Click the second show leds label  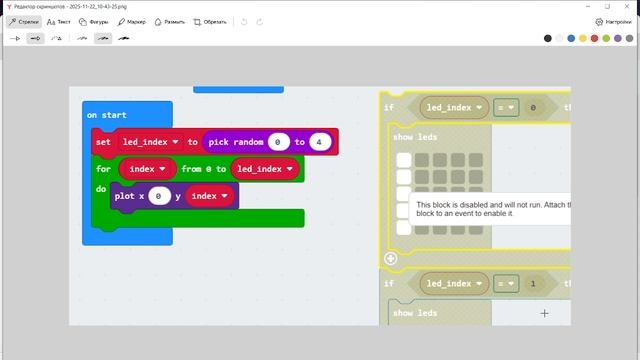pos(415,313)
